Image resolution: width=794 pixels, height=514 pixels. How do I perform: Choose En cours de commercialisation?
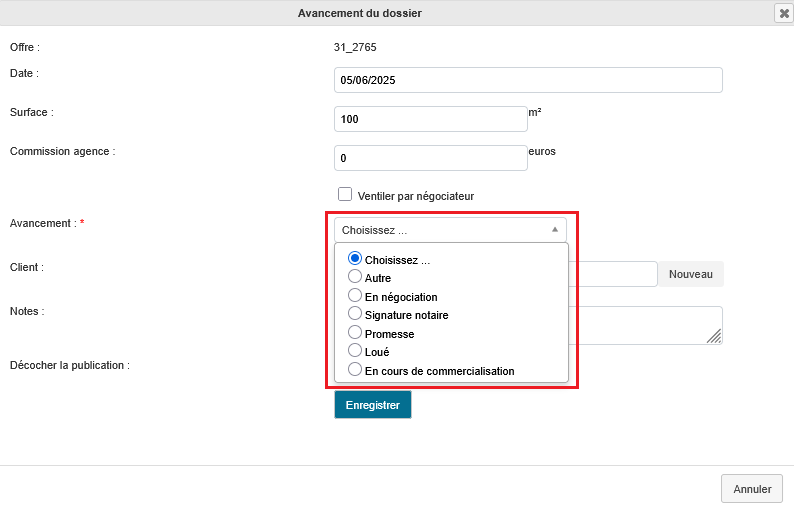tap(354, 370)
